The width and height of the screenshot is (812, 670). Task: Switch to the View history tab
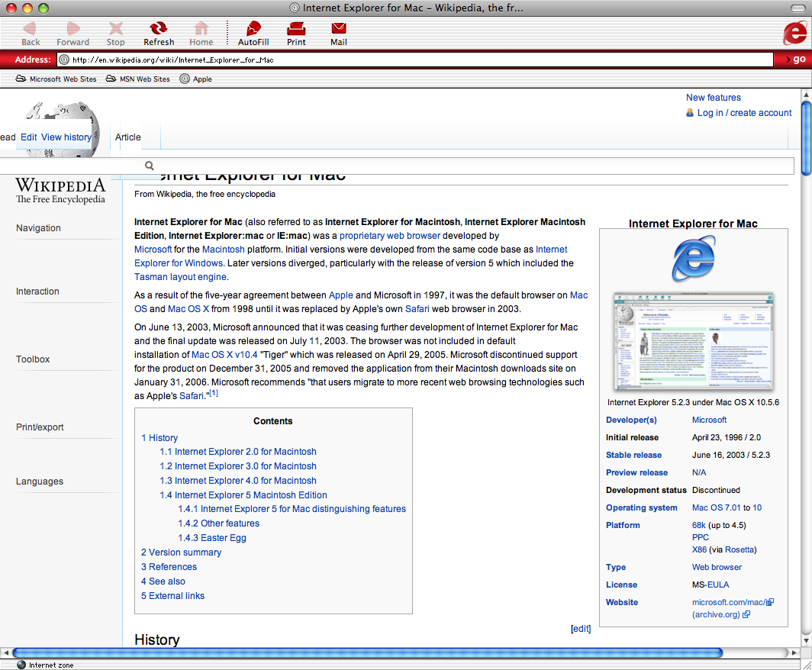coord(66,137)
